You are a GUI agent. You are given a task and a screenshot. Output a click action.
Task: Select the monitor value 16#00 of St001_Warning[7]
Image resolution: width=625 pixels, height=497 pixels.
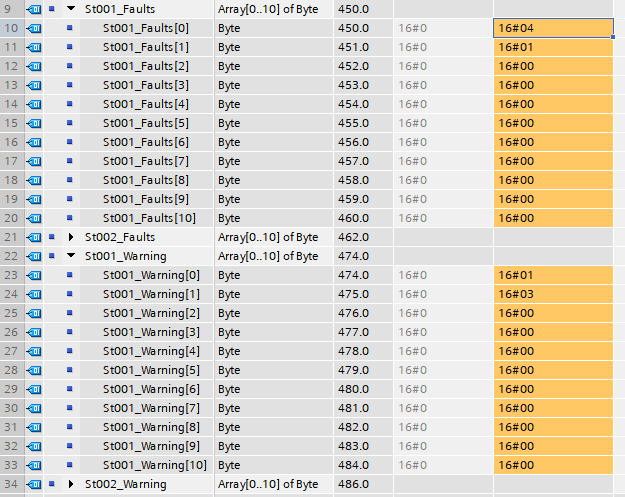pos(553,409)
